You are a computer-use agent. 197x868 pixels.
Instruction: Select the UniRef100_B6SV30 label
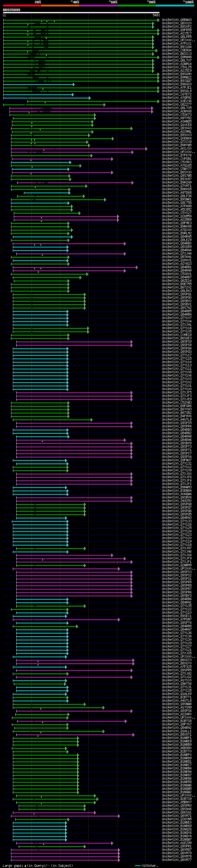[177, 172]
